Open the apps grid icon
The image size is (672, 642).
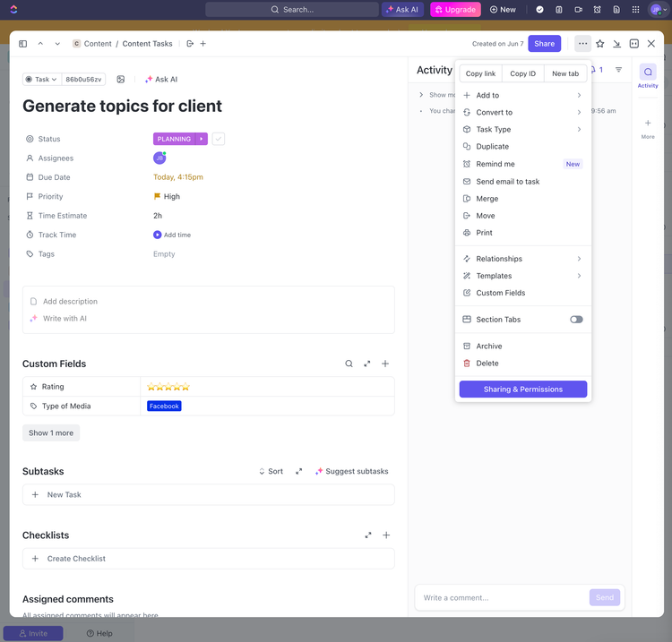pyautogui.click(x=635, y=10)
